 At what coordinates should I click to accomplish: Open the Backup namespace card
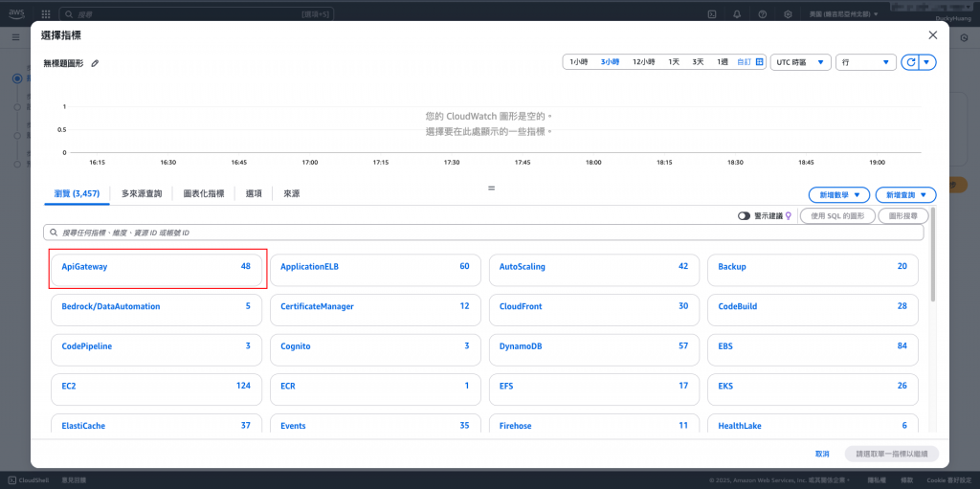pos(813,270)
